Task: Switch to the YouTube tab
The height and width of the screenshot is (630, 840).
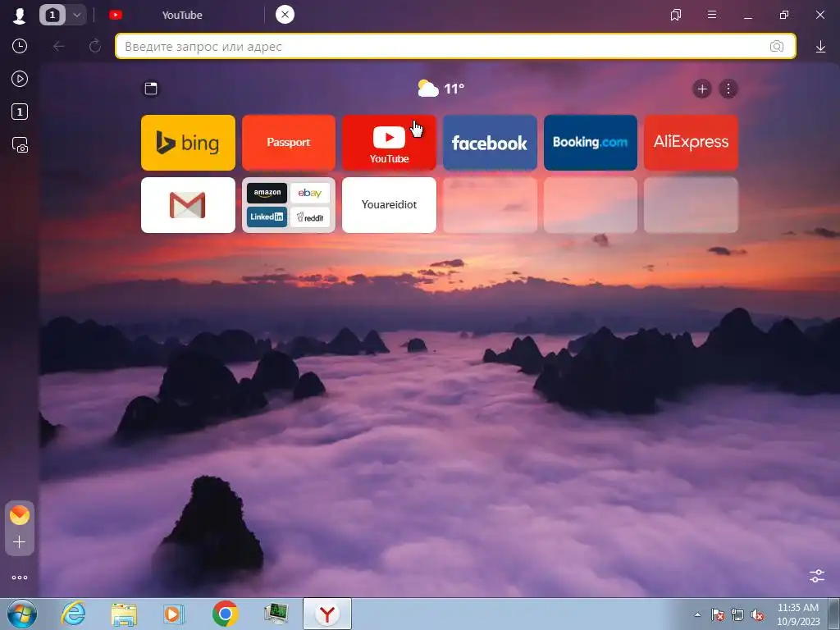Action: 181,15
